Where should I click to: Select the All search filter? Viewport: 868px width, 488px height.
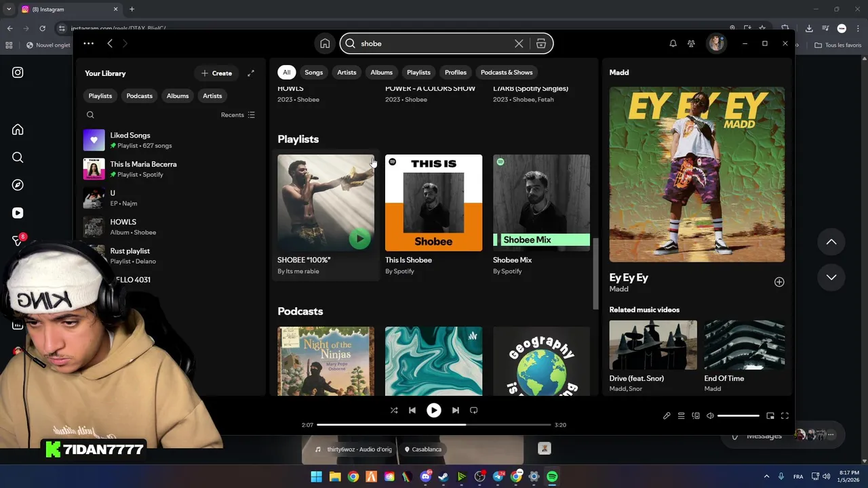(287, 73)
